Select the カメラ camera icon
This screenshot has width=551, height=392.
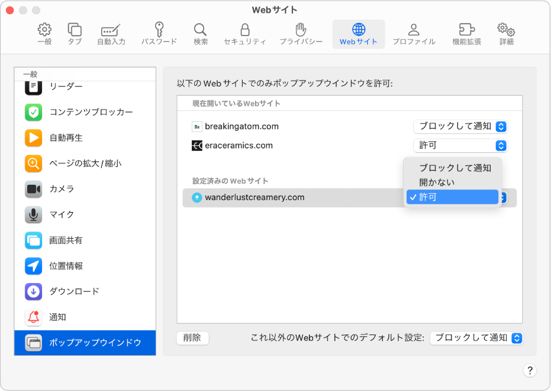click(33, 189)
